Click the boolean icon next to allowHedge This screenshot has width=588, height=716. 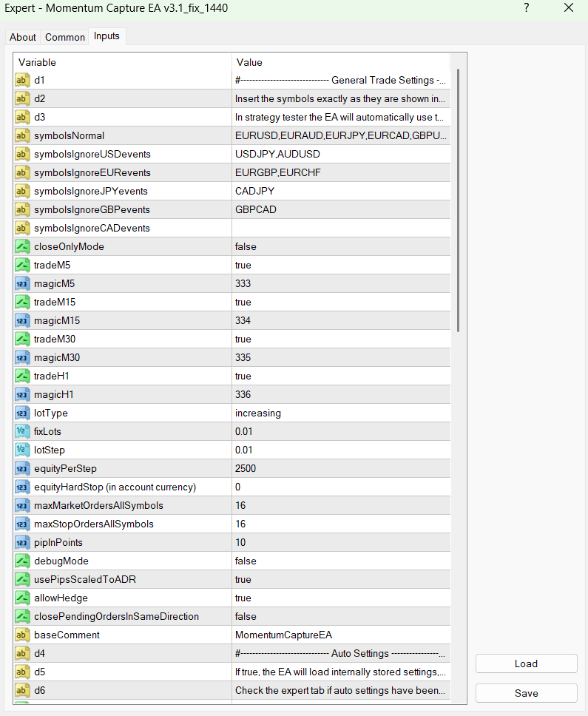pos(23,598)
